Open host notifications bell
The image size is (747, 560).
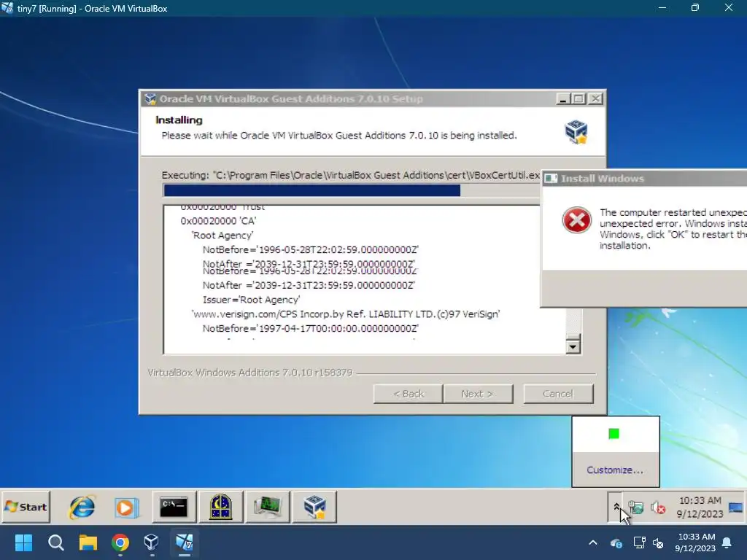click(x=727, y=542)
